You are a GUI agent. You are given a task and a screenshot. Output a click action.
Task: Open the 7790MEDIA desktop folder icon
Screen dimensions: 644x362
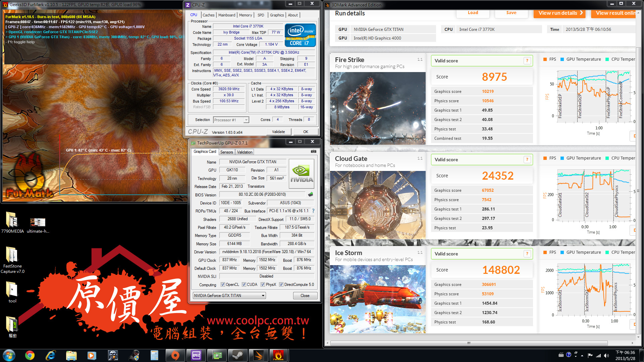(x=12, y=223)
